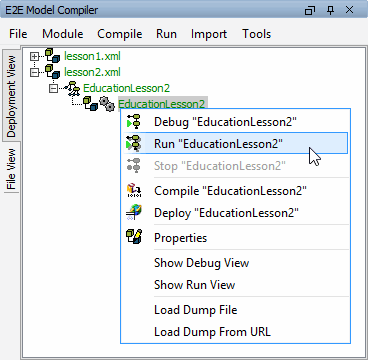The image size is (368, 360).
Task: Collapse the EducationLesson2 composite node
Action: coord(53,88)
